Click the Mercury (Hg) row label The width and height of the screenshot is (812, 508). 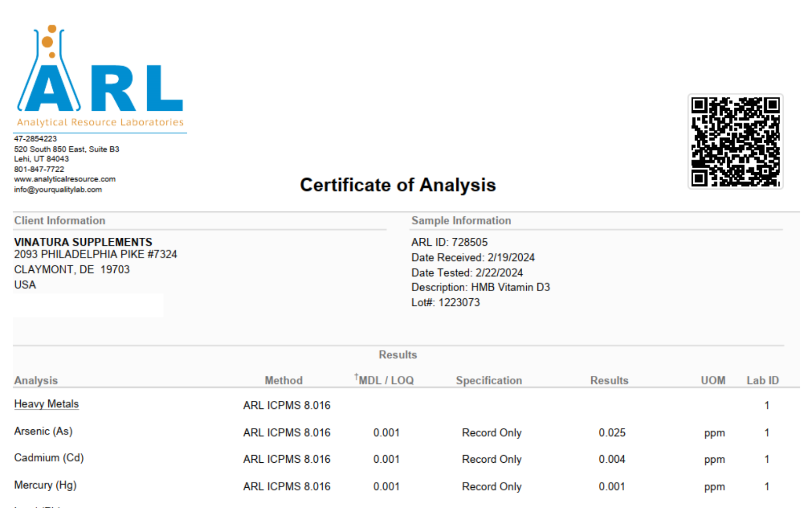45,485
